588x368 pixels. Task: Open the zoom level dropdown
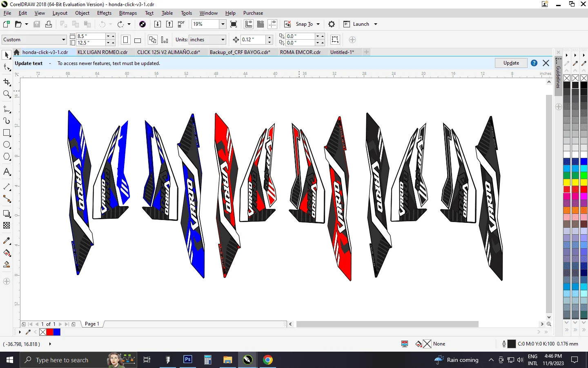[223, 24]
